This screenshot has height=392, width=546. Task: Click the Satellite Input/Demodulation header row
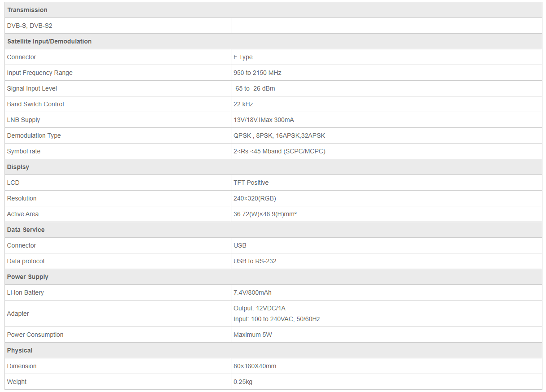(49, 41)
